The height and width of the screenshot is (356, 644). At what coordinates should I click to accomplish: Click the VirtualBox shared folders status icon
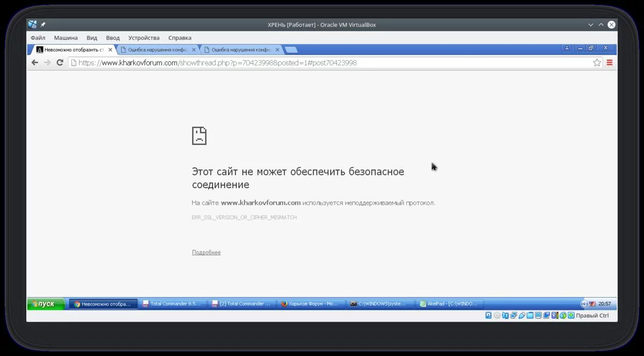click(x=530, y=316)
